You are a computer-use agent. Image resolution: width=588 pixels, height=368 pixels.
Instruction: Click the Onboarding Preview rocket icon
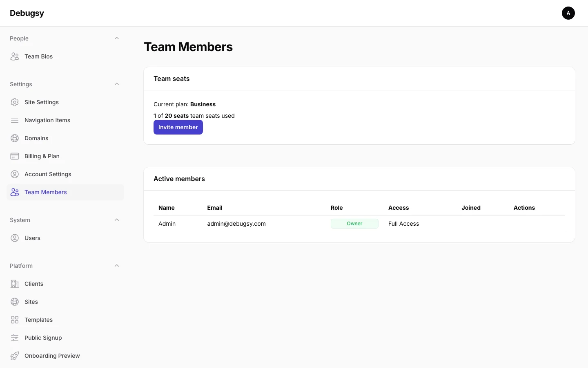15,356
